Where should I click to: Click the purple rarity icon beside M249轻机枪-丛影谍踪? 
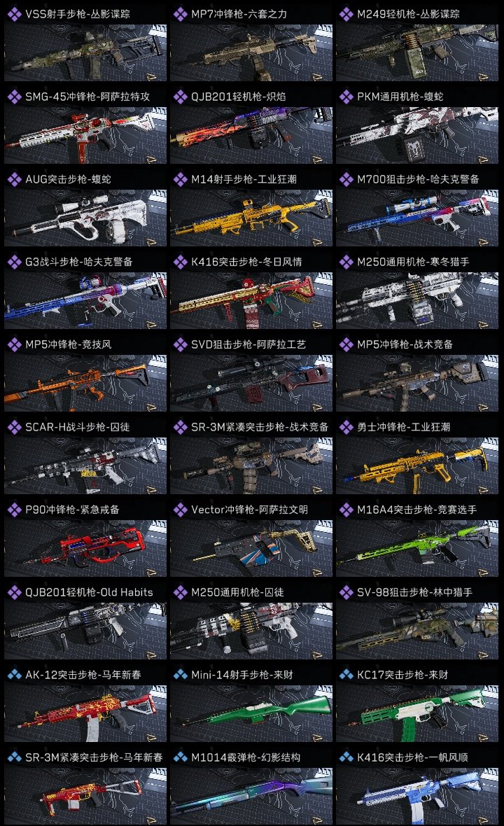tap(346, 14)
